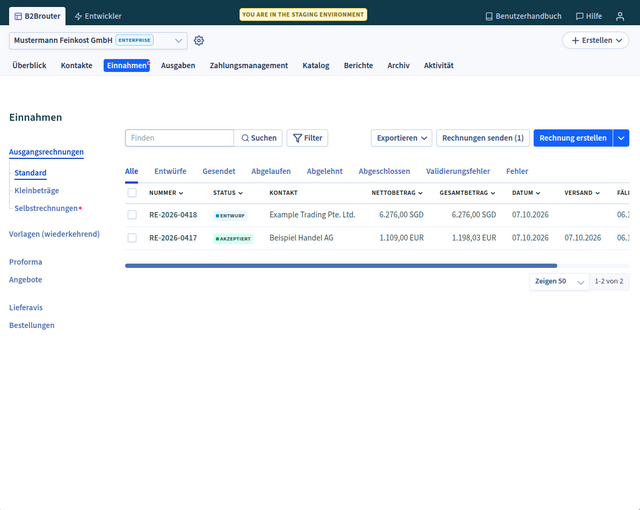Switch to the Alle tab
640x510 pixels.
coord(131,171)
